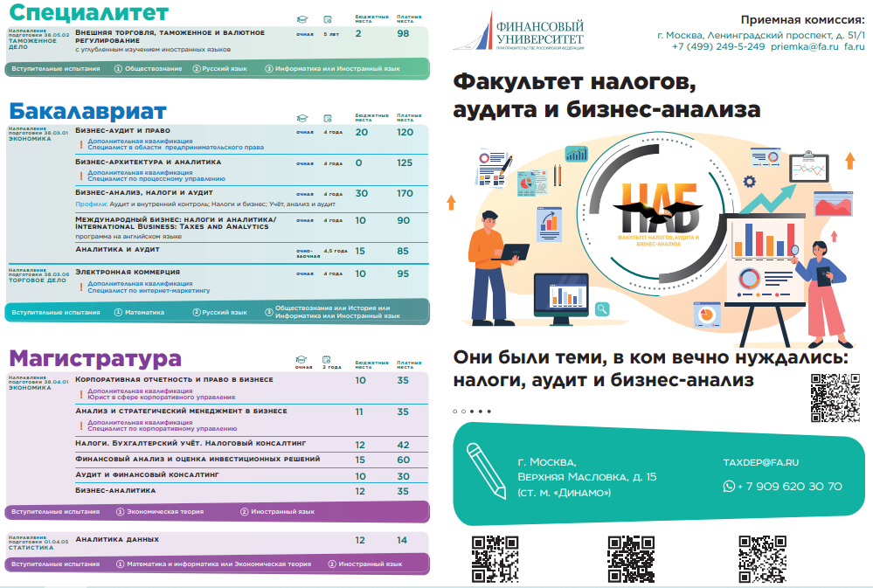Click the man holding a laptop

tap(495, 267)
